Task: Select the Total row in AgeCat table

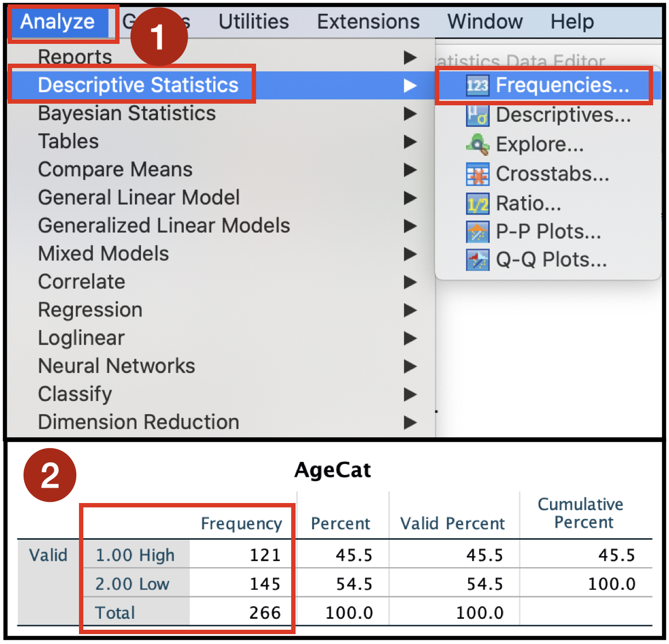Action: pyautogui.click(x=115, y=612)
